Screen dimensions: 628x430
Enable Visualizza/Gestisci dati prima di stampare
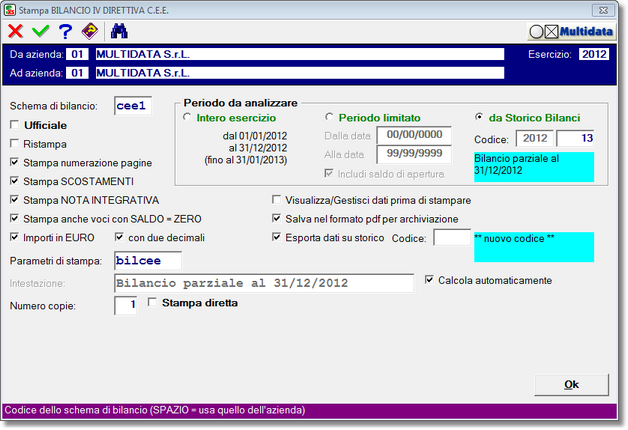coord(276,199)
